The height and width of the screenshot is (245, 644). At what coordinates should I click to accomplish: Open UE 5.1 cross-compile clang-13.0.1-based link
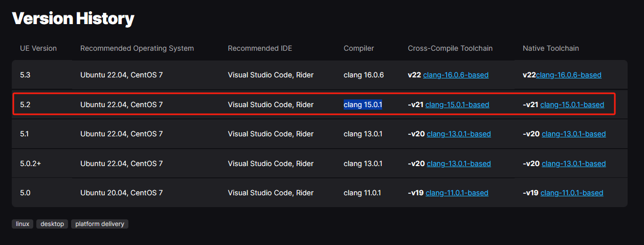[458, 134]
